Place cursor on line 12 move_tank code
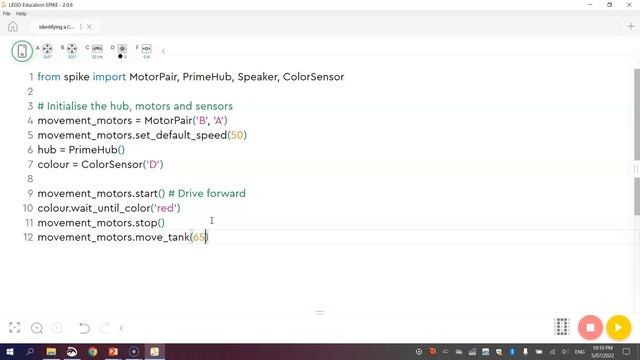Image resolution: width=640 pixels, height=360 pixels. 123,237
